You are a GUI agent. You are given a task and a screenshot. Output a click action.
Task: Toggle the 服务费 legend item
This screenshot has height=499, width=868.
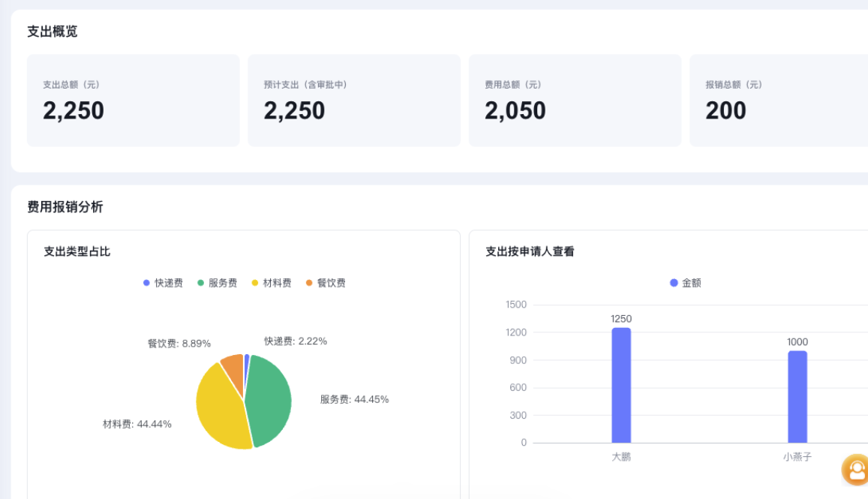217,283
